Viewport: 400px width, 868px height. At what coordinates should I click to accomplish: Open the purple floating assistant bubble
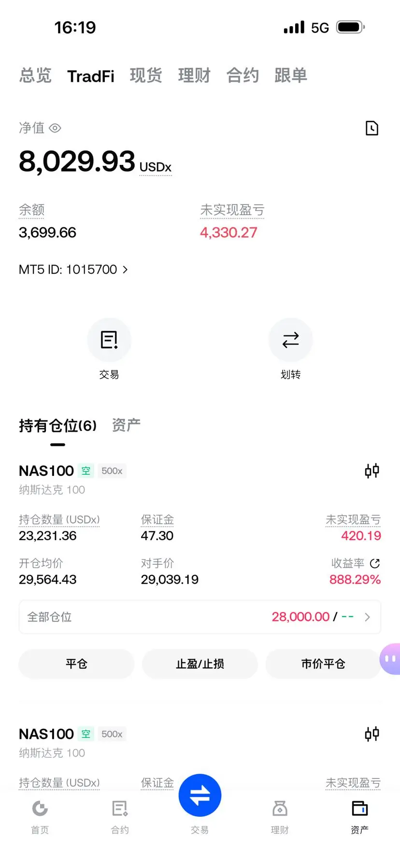390,659
